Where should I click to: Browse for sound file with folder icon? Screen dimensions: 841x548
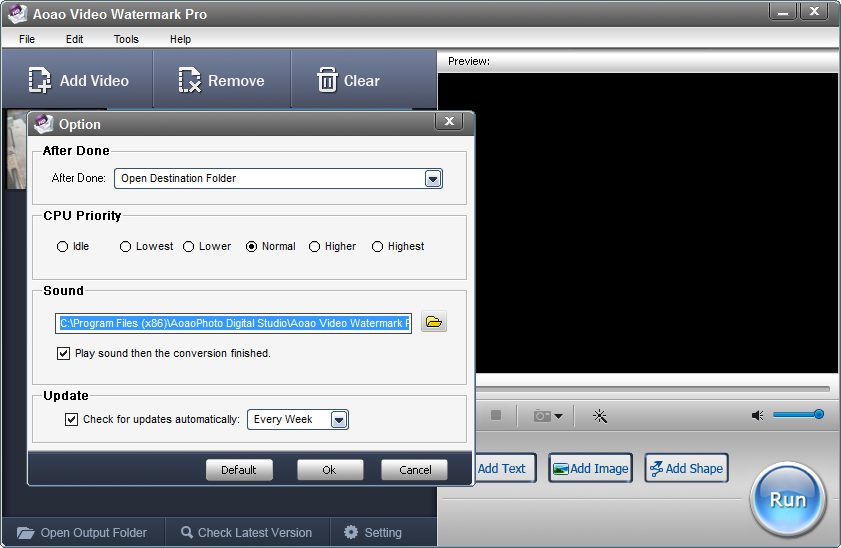click(434, 322)
